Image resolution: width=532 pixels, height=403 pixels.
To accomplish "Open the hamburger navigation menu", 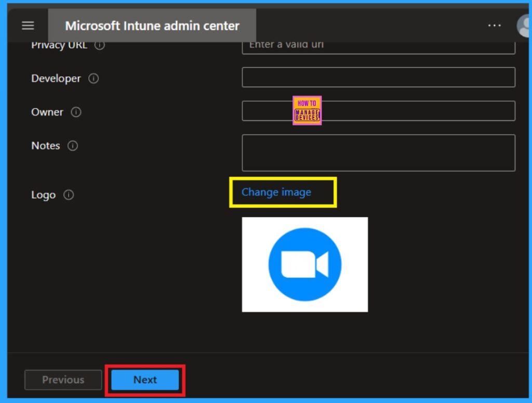I will click(x=28, y=25).
